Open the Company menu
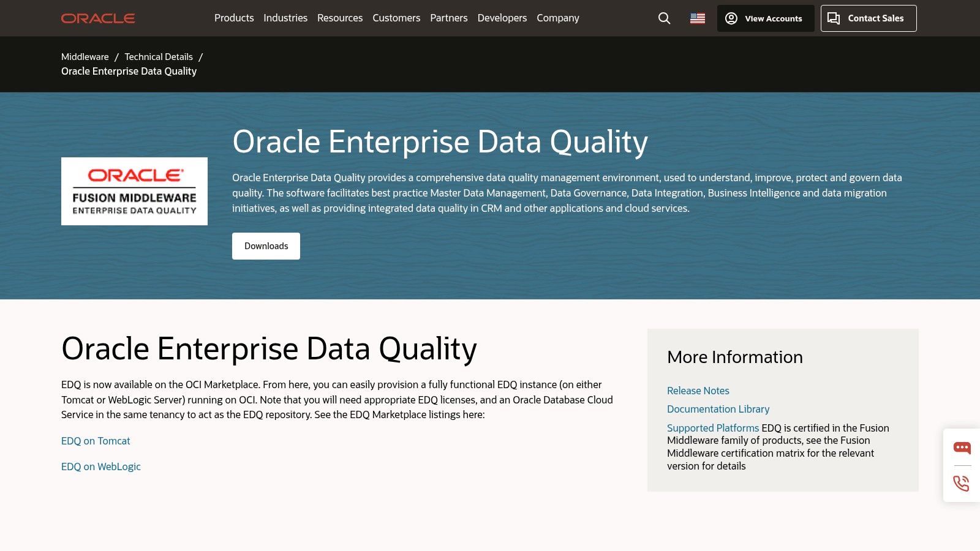 [x=558, y=18]
